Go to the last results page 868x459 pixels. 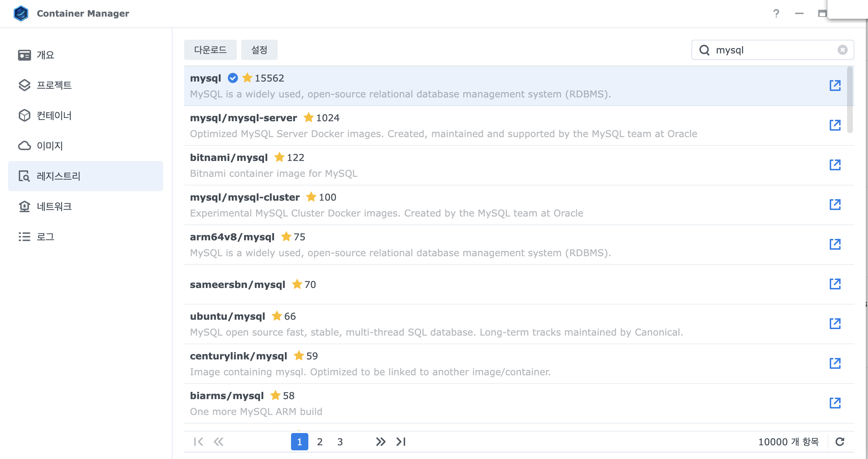[x=401, y=442]
